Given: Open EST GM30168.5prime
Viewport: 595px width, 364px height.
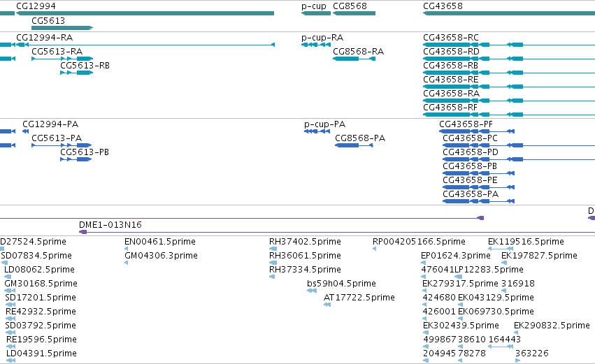Looking at the screenshot, I should [x=41, y=284].
